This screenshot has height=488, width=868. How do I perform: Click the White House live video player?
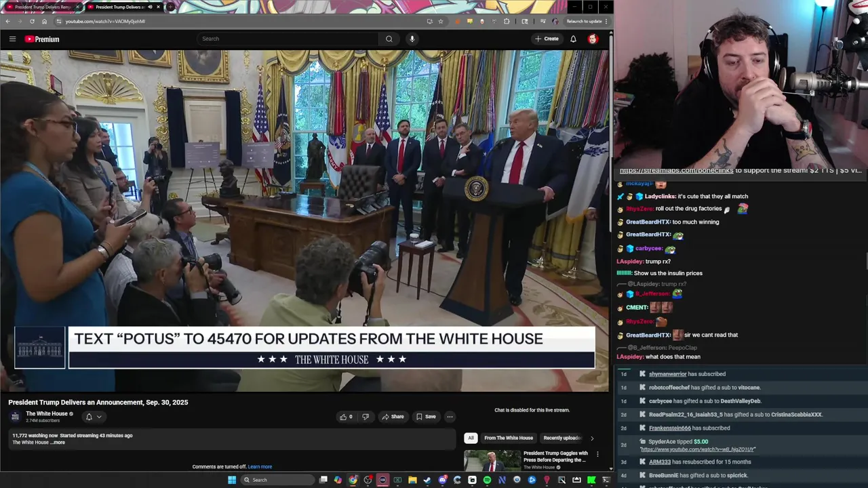click(304, 220)
